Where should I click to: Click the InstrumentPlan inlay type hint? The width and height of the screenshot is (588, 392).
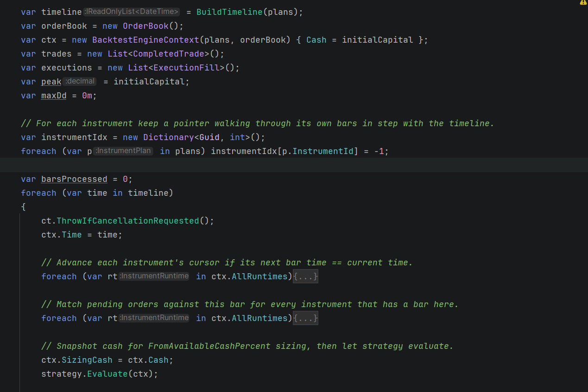123,151
